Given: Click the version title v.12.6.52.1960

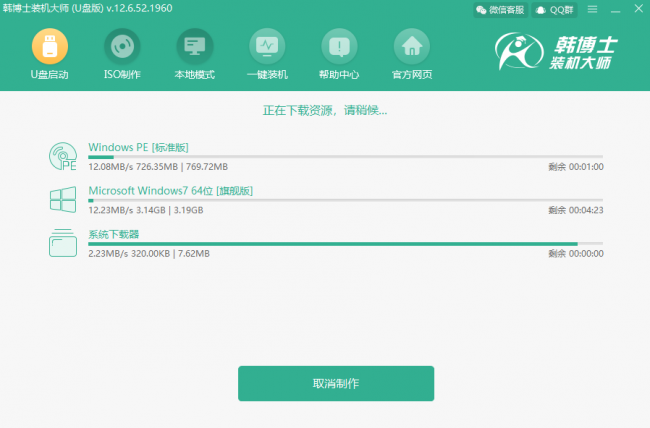Looking at the screenshot, I should (x=139, y=8).
